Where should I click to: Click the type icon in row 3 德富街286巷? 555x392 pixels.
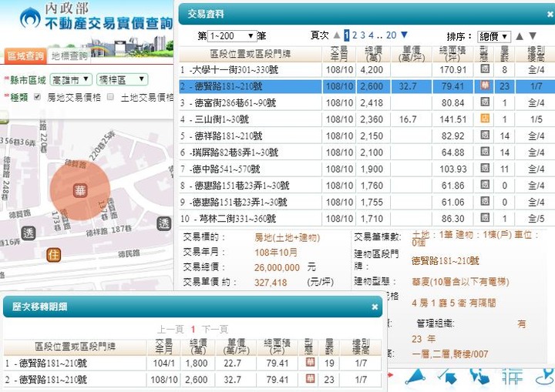(x=485, y=102)
